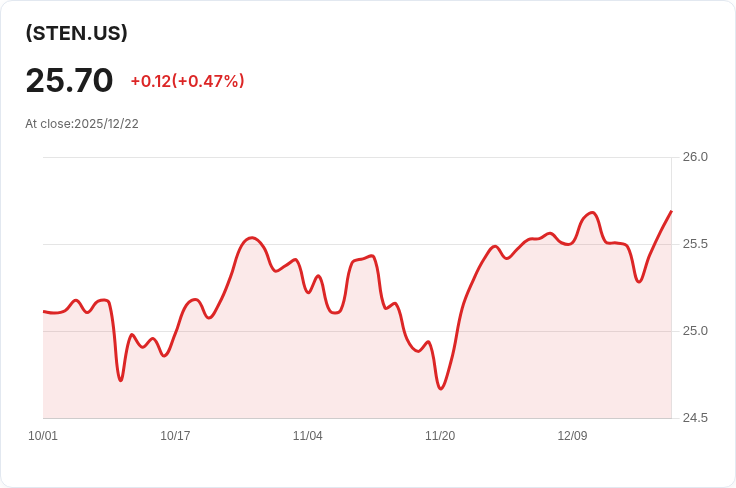Viewport: 736px width, 488px height.
Task: Click the 25.0 y-axis label
Action: [x=695, y=331]
